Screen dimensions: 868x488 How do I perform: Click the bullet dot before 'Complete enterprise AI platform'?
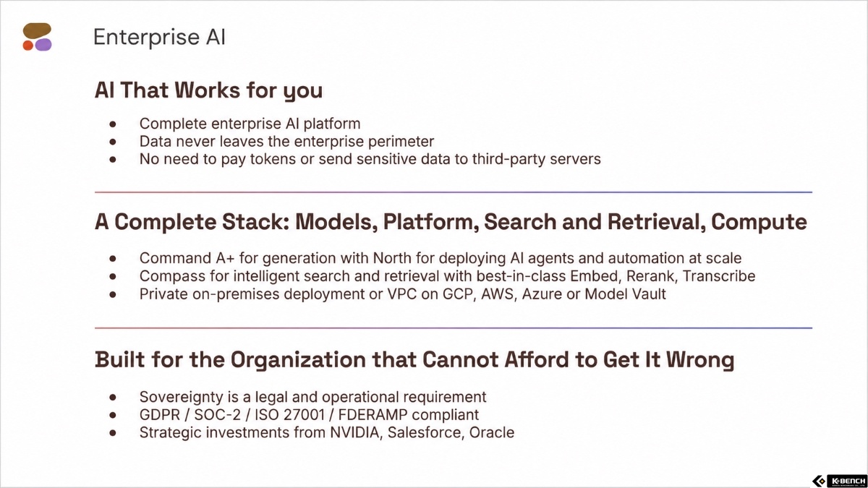tap(112, 124)
